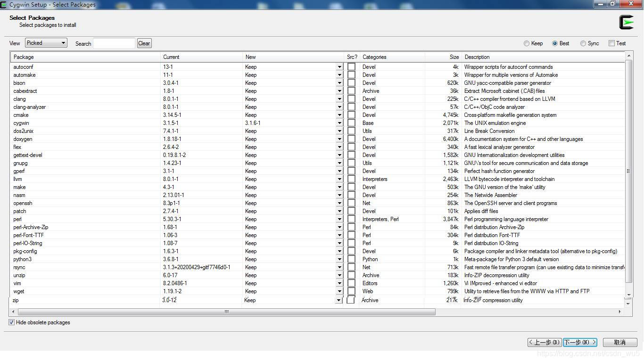Check Src box for openssh
The image size is (644, 362).
(x=351, y=203)
